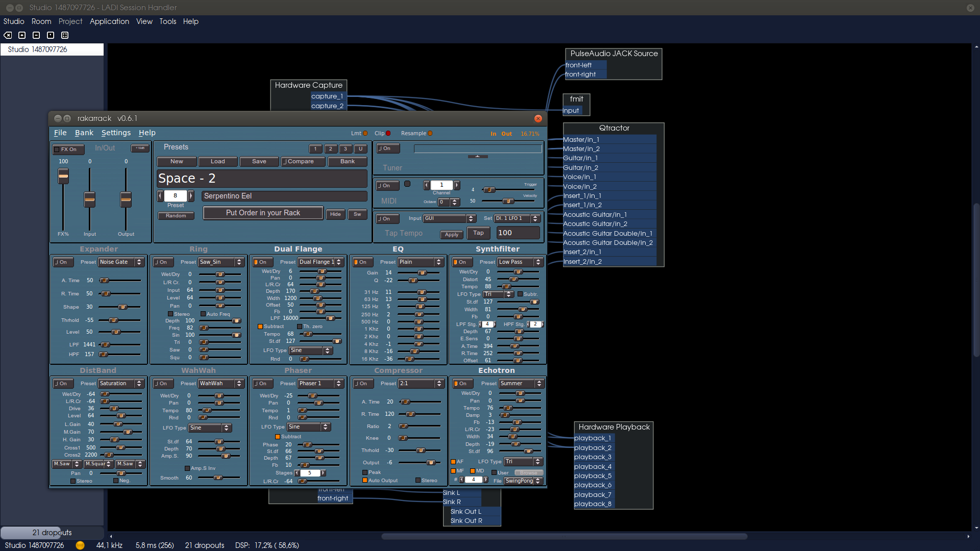Click the Output level slider handle
980x551 pixels.
[126, 199]
